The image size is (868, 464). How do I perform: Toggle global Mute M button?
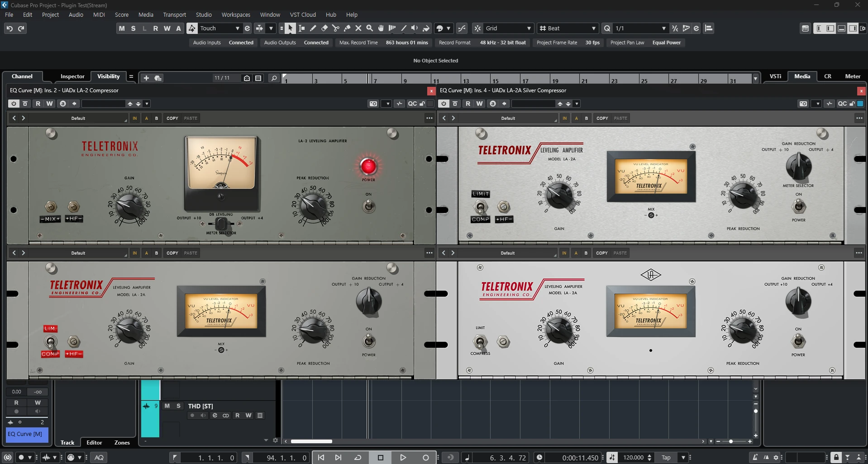coord(122,28)
